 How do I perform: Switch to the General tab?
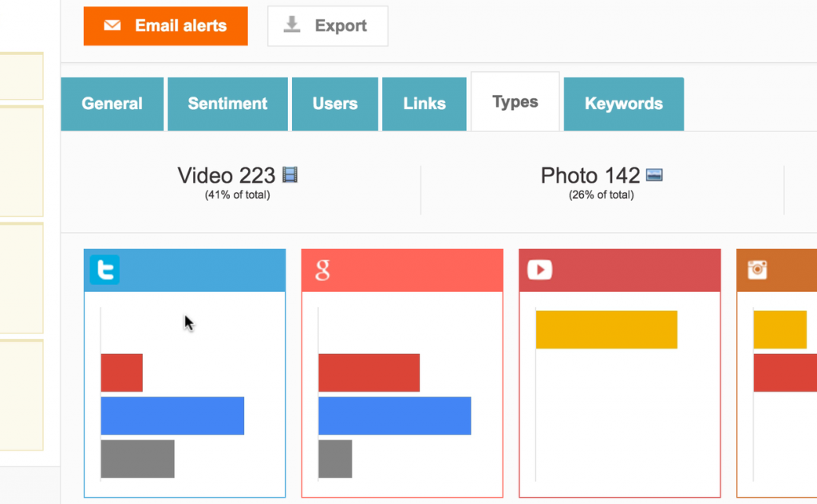pos(112,104)
